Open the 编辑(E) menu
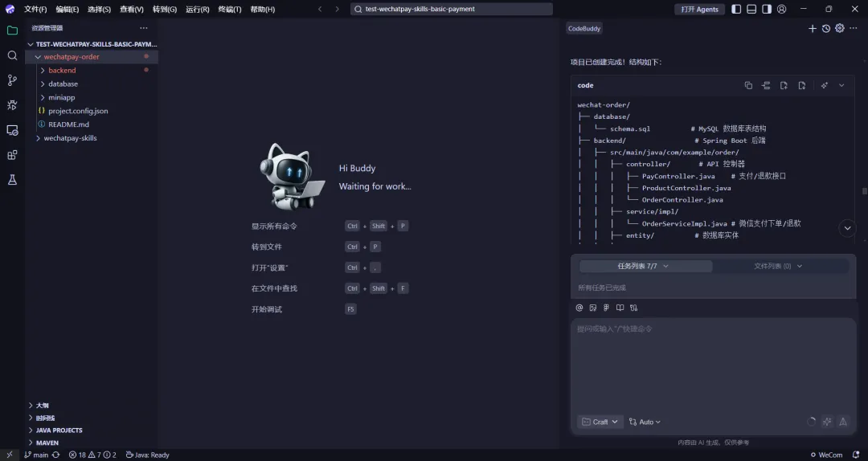 click(67, 9)
